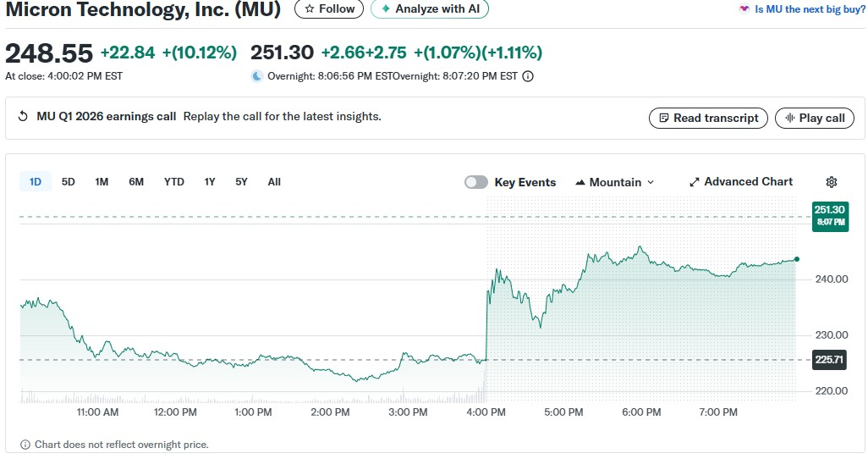868x459 pixels.
Task: Toggle the Key Events switch
Action: pyautogui.click(x=476, y=182)
